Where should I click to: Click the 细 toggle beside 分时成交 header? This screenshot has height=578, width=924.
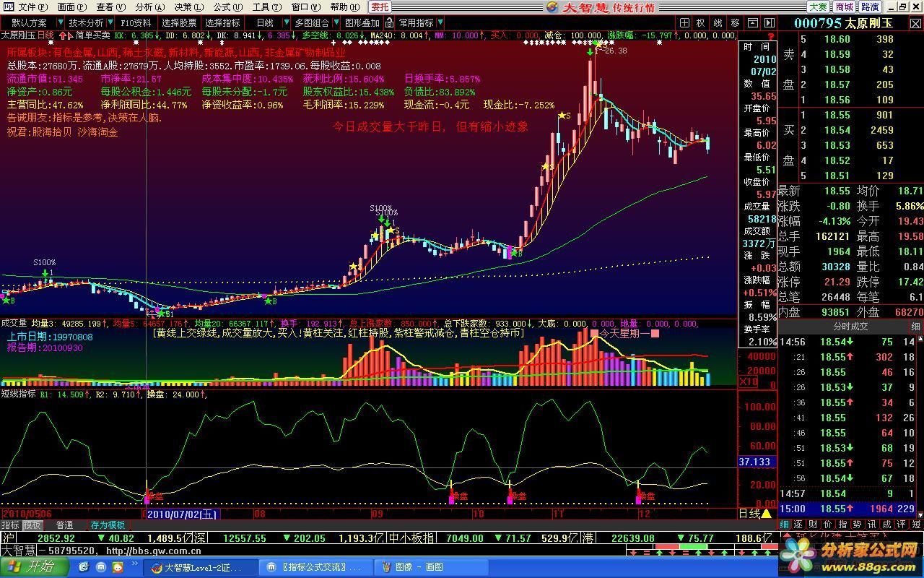point(916,327)
